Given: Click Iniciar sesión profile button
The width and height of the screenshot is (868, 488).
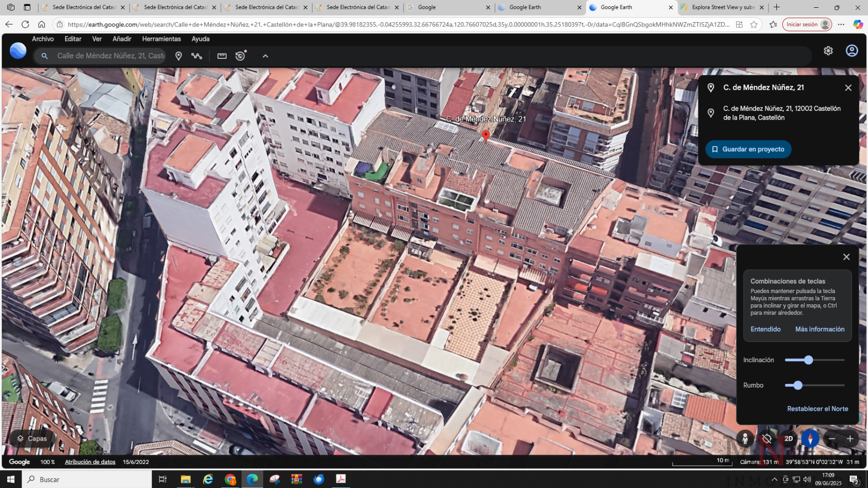Looking at the screenshot, I should 807,25.
